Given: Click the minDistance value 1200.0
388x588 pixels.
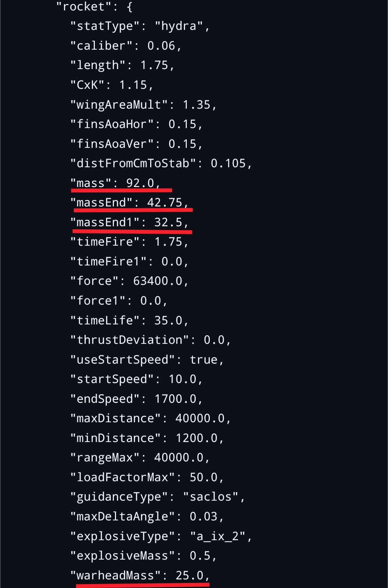Looking at the screenshot, I should 197,438.
